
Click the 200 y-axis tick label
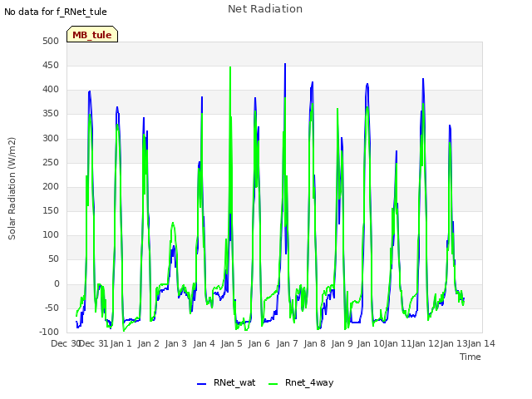click(x=51, y=186)
